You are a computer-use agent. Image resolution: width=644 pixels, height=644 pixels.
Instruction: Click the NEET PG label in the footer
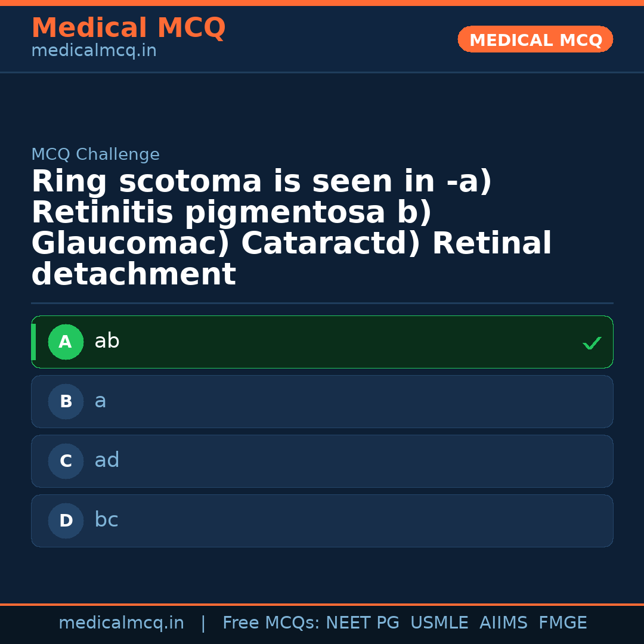(362, 622)
